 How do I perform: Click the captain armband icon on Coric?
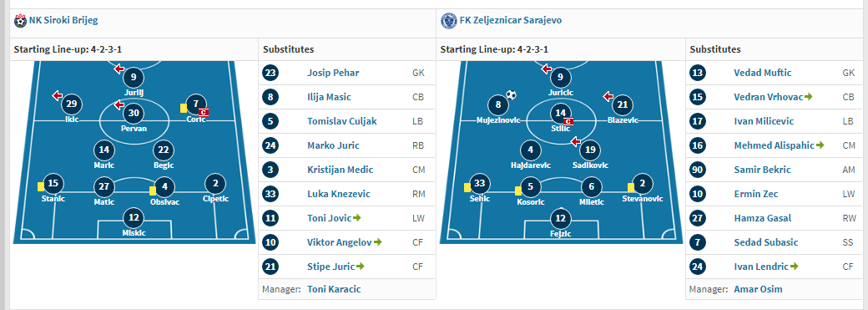(x=204, y=112)
